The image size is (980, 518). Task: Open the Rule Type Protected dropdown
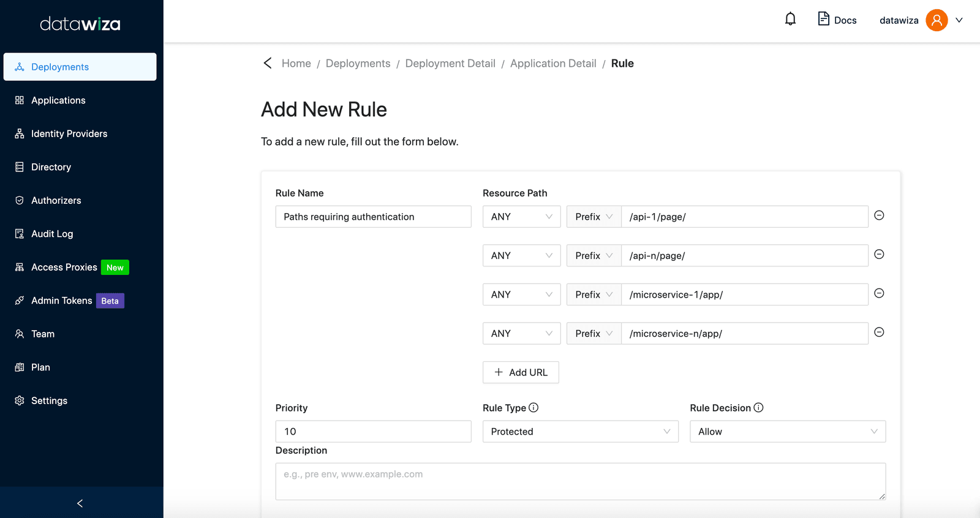click(581, 432)
